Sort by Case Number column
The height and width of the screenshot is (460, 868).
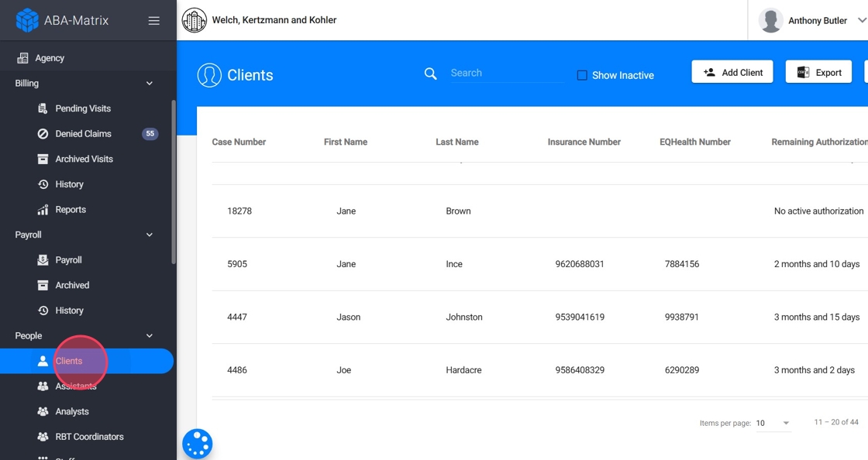click(x=239, y=142)
